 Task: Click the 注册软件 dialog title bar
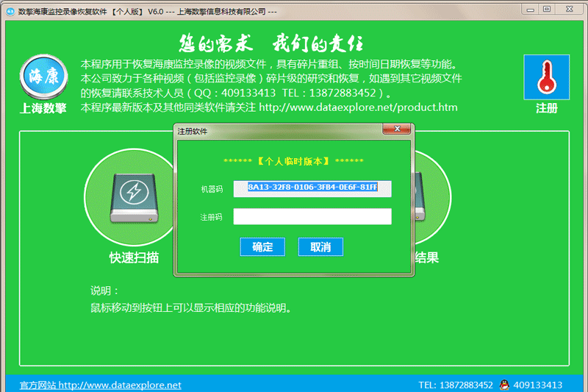(x=279, y=131)
